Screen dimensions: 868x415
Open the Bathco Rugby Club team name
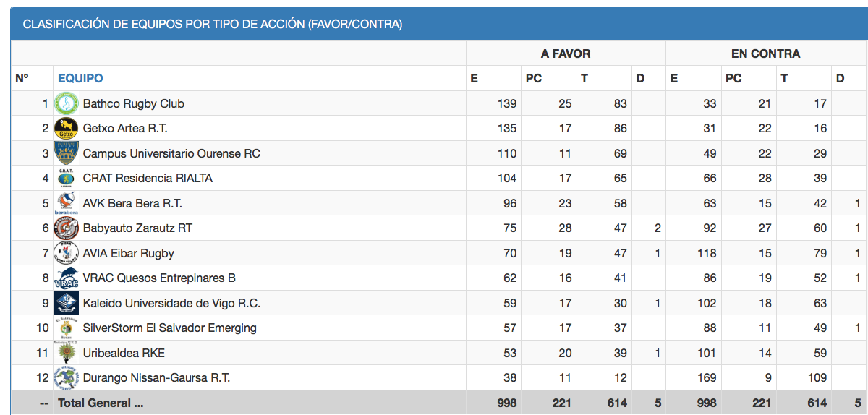point(134,104)
